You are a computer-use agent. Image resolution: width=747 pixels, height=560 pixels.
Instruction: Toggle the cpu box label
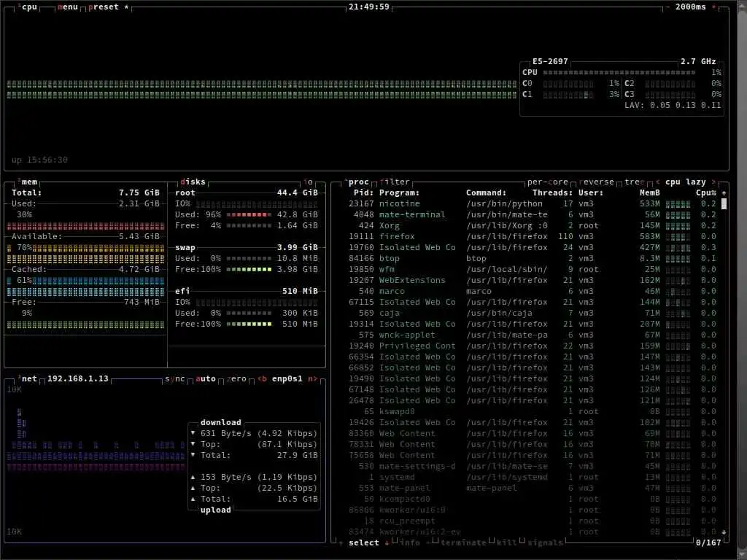pos(29,7)
